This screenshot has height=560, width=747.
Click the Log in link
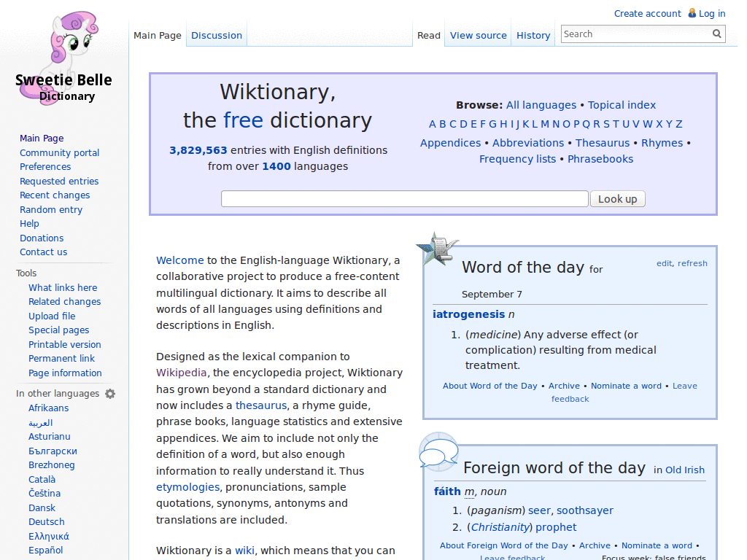point(712,13)
